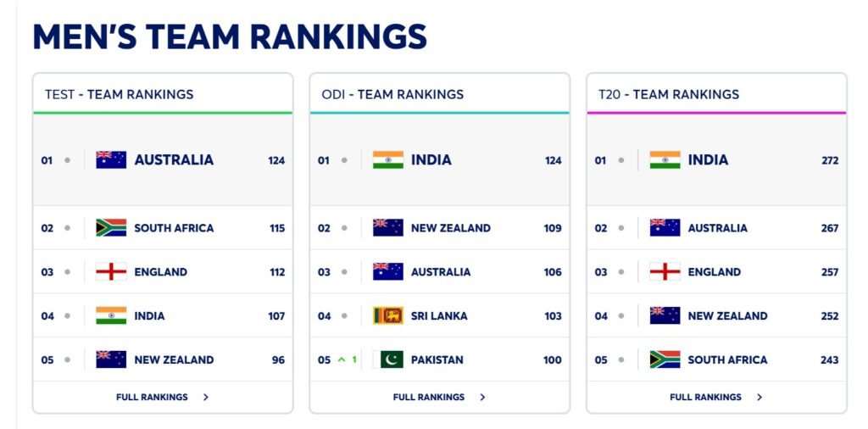868x429 pixels.
Task: Click the Pakistan flag icon
Action: point(388,359)
